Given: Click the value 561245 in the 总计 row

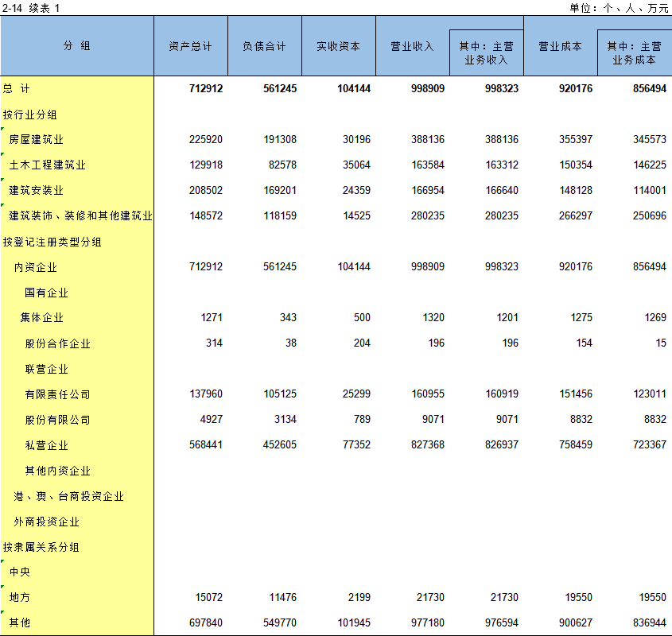Looking at the screenshot, I should pyautogui.click(x=280, y=89).
